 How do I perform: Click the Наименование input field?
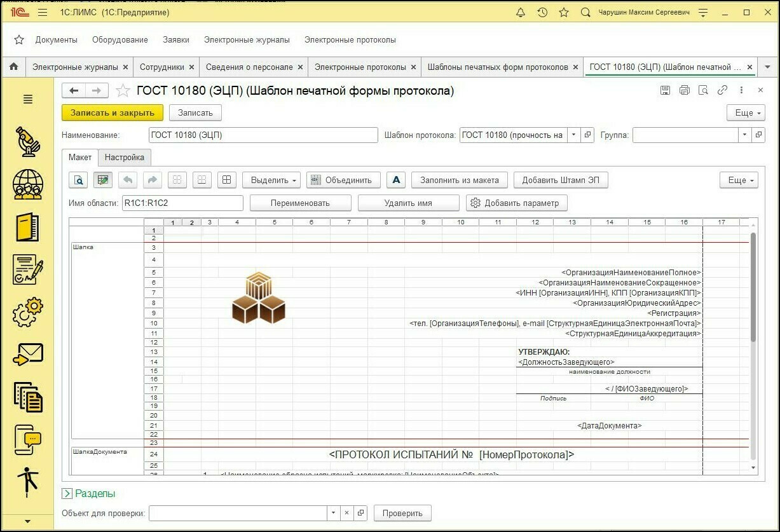[x=263, y=135]
